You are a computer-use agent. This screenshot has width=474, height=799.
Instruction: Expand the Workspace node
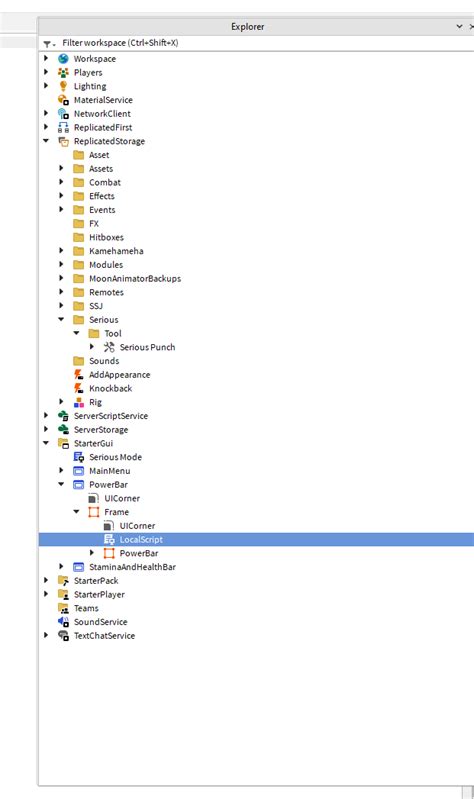tap(46, 58)
